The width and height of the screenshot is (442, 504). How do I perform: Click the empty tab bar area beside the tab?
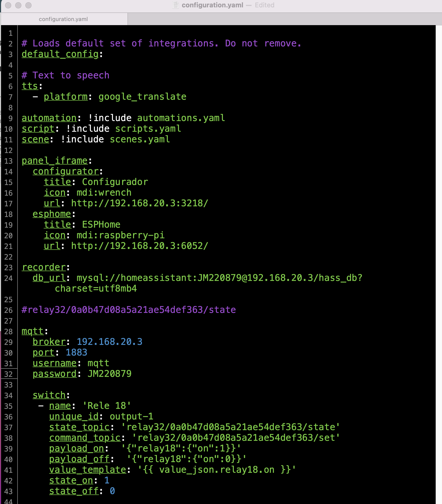(279, 19)
